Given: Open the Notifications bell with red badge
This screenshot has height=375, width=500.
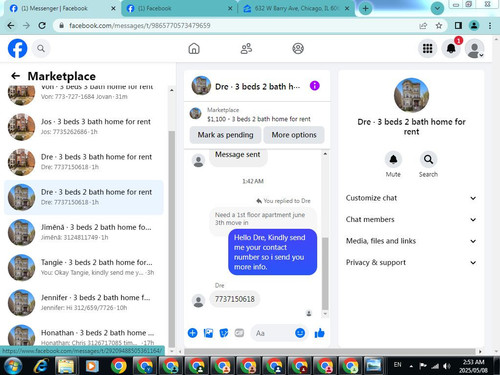Looking at the screenshot, I should click(451, 49).
